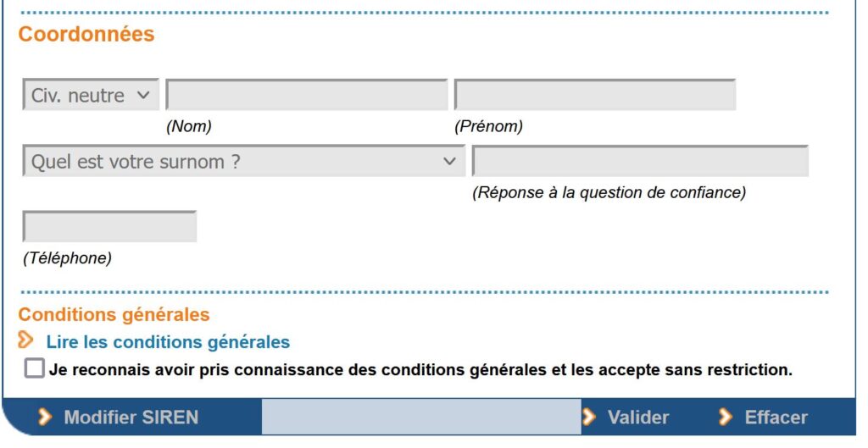Click the Coordonnées section heading

[86, 35]
